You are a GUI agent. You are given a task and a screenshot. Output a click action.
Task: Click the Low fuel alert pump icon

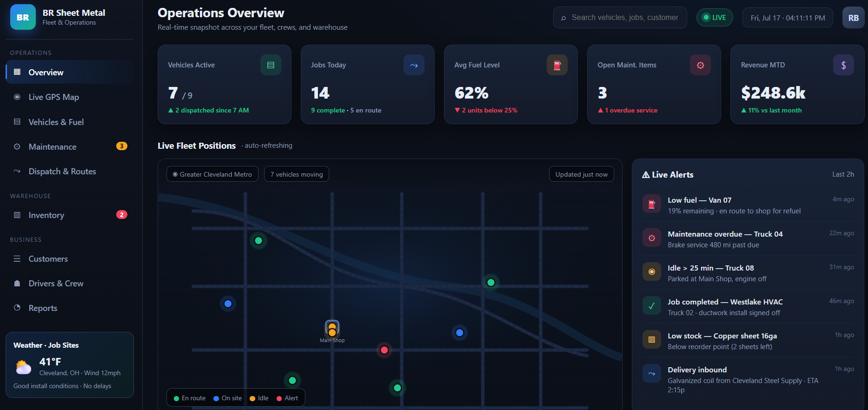click(x=652, y=204)
